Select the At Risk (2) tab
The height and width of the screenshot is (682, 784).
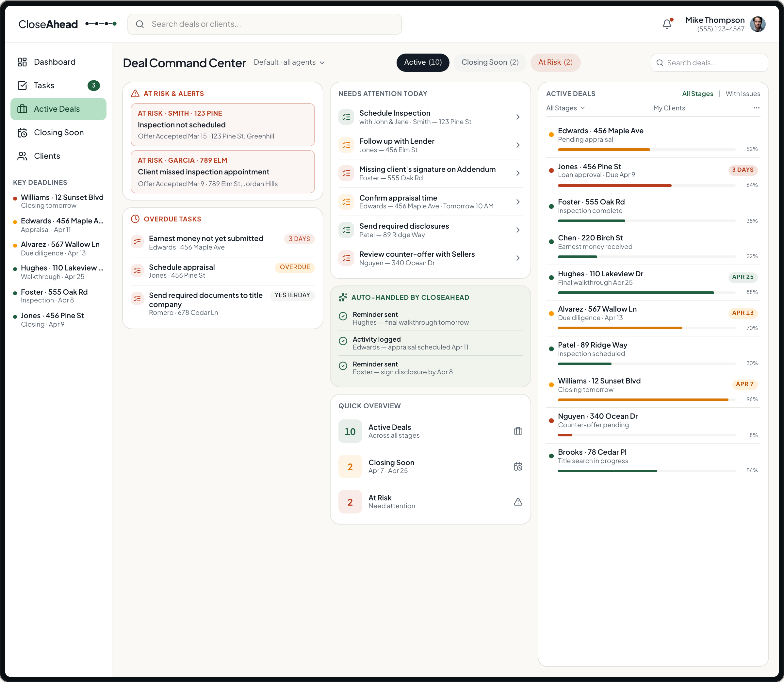pyautogui.click(x=555, y=62)
